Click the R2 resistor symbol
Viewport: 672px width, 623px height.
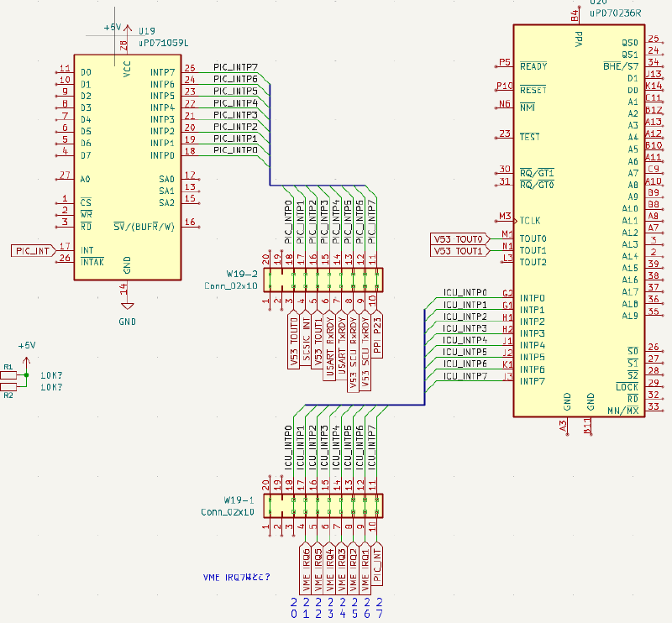(8, 387)
